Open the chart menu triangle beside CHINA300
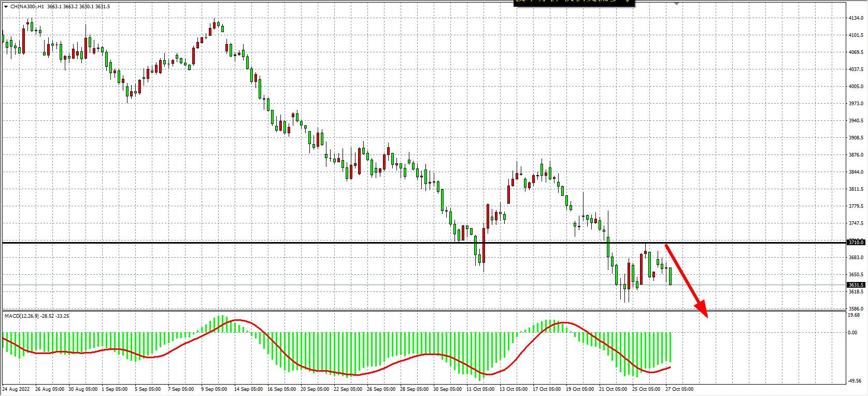 click(5, 7)
